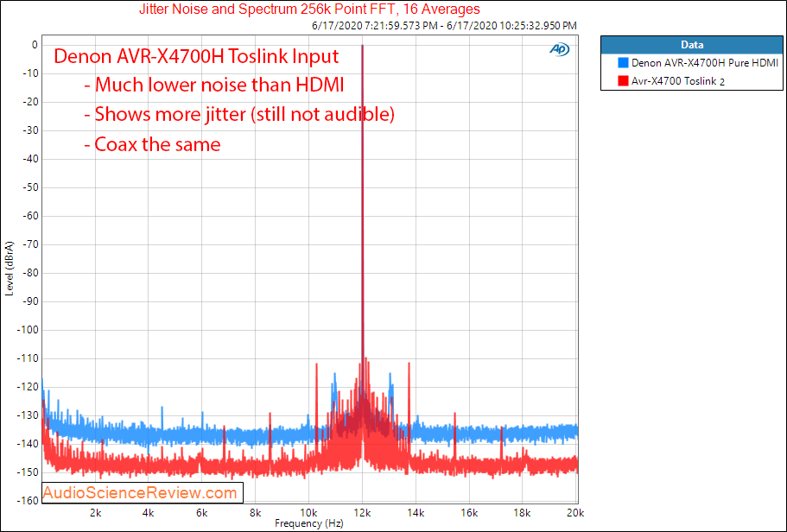Select the 10k frequency axis tick label
The width and height of the screenshot is (787, 532).
pos(308,513)
